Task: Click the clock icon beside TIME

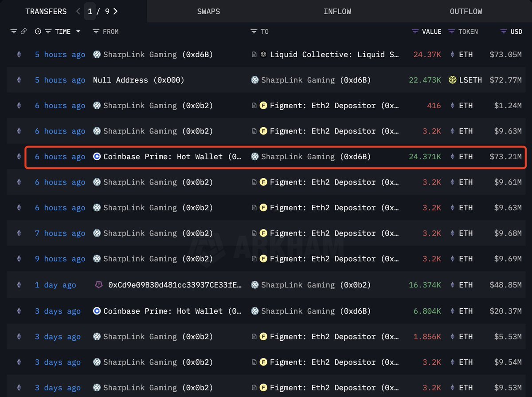Action: [x=38, y=31]
